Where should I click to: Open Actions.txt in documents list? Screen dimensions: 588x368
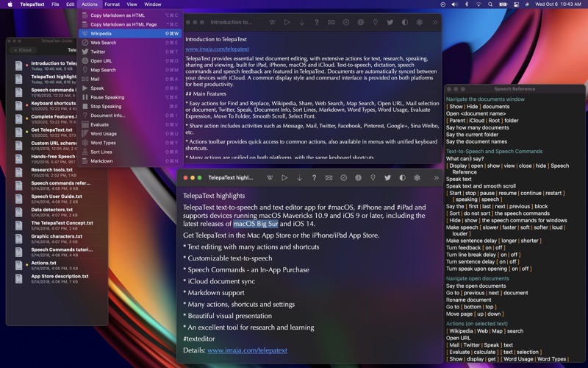click(x=57, y=266)
